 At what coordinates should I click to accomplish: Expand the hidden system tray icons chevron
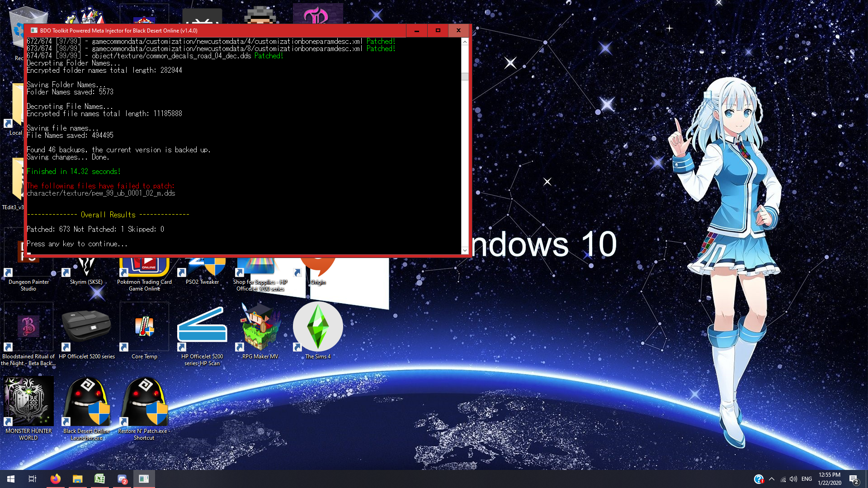(772, 479)
